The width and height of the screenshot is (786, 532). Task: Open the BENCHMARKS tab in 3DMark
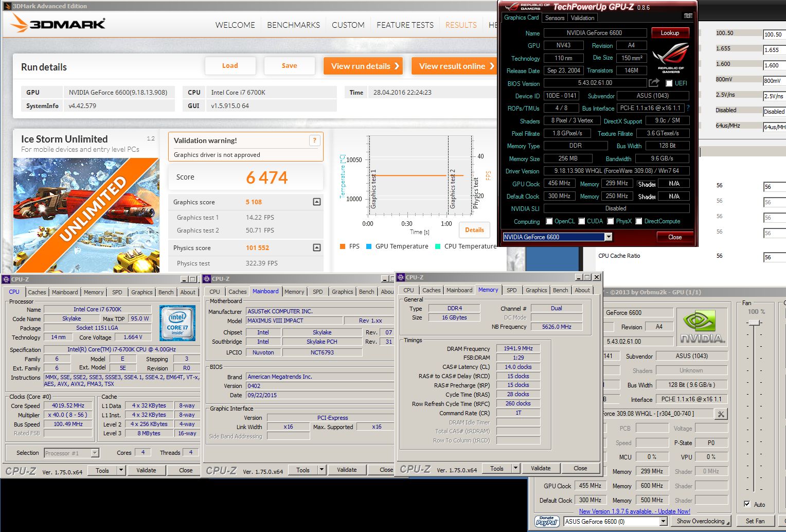294,25
